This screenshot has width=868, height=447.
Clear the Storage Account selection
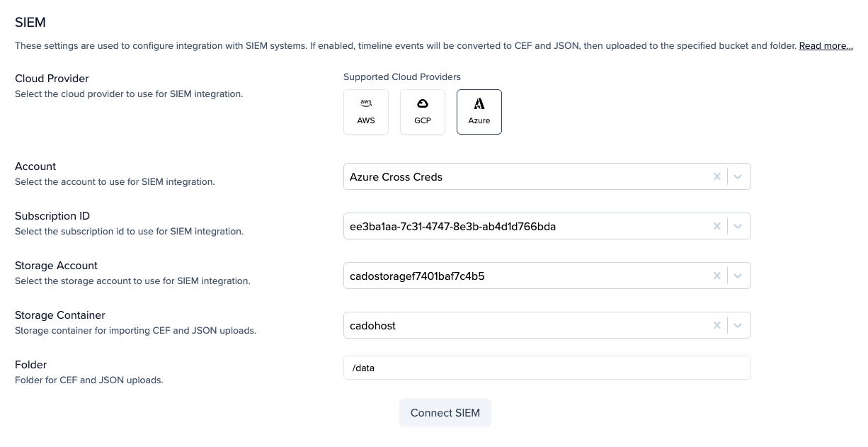pyautogui.click(x=716, y=276)
